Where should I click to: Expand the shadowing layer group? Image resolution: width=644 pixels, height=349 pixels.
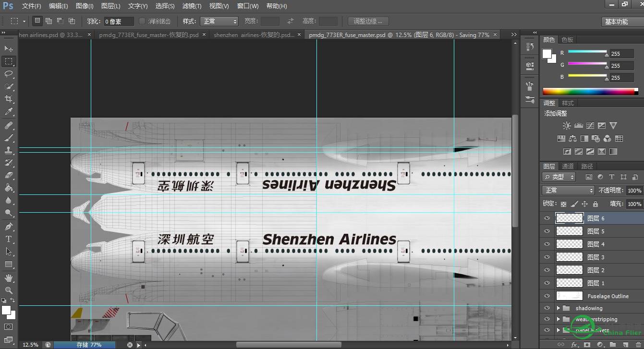(558, 308)
